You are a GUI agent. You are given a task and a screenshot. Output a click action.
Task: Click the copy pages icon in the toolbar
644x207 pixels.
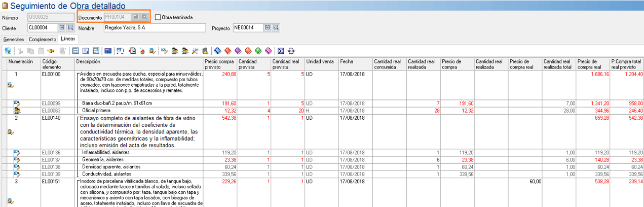[x=30, y=51]
